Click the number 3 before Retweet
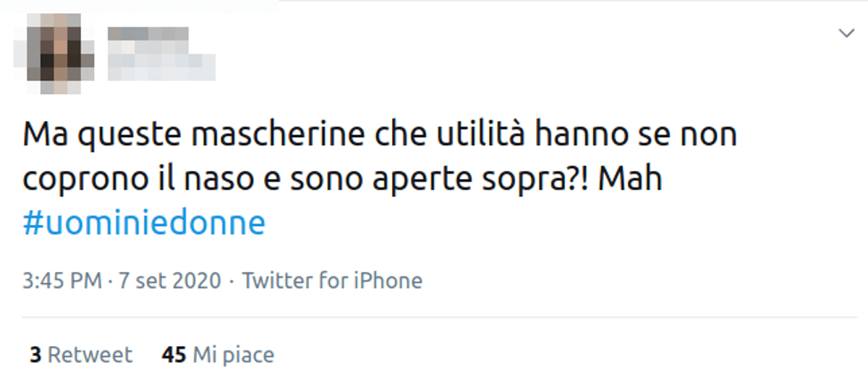Image resolution: width=868 pixels, height=380 pixels. click(35, 355)
